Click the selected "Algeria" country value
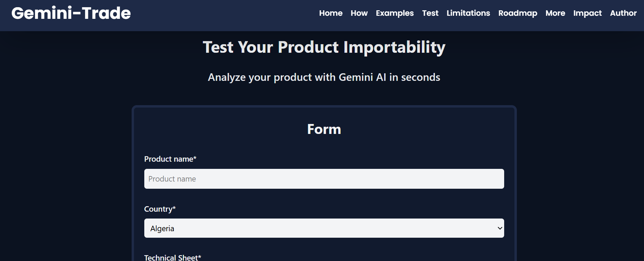 (162, 228)
